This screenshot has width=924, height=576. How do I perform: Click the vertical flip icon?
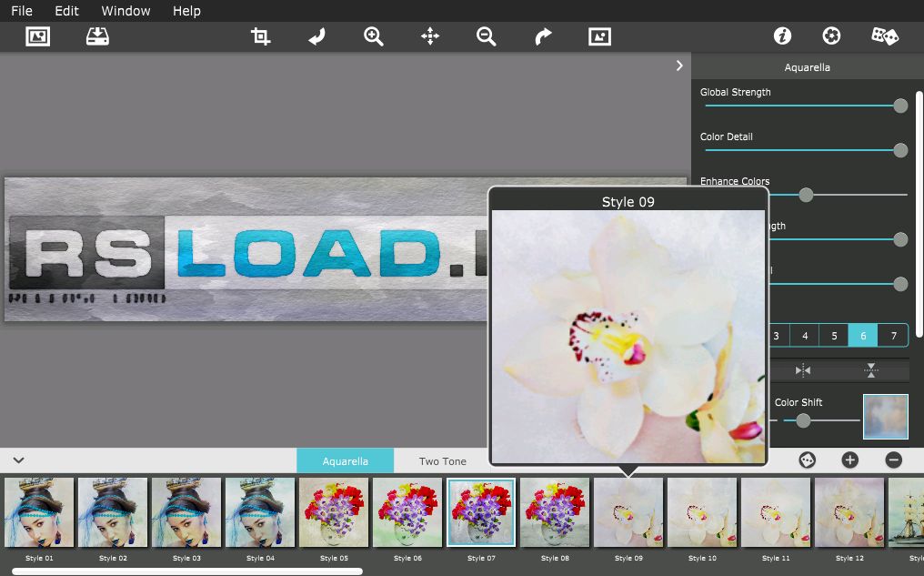click(x=870, y=370)
